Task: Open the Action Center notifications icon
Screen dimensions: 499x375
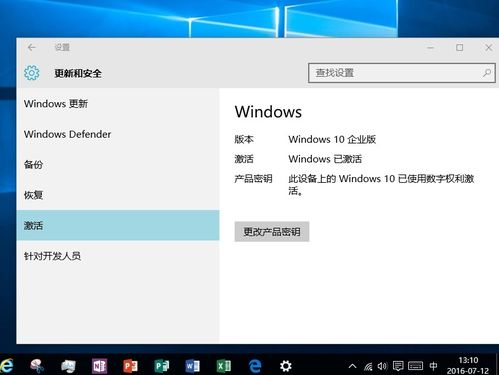Action: click(398, 366)
